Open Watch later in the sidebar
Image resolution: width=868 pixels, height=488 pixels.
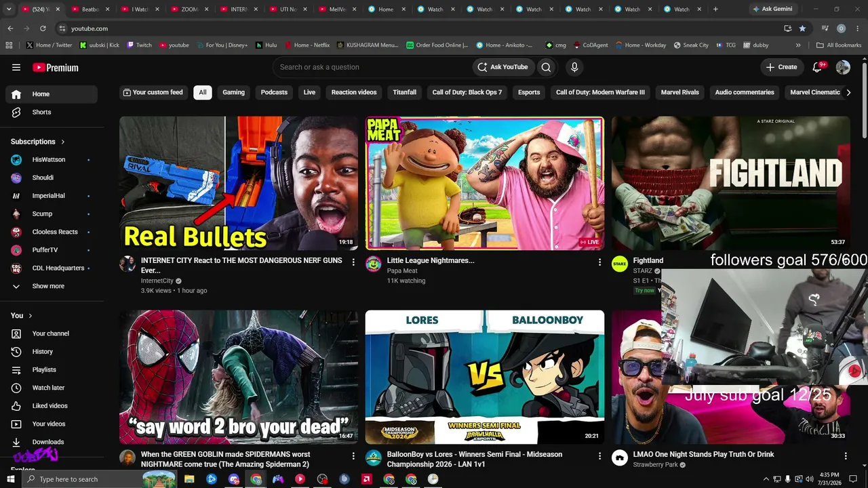click(x=52, y=388)
